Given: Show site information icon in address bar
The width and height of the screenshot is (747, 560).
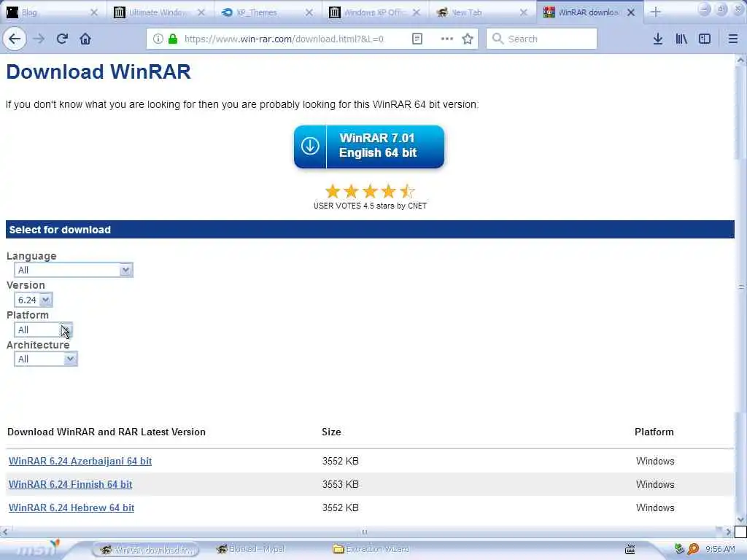Looking at the screenshot, I should (158, 39).
